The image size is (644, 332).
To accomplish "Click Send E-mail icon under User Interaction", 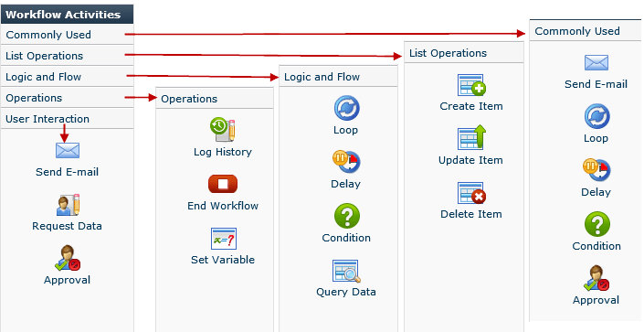I will (x=68, y=151).
